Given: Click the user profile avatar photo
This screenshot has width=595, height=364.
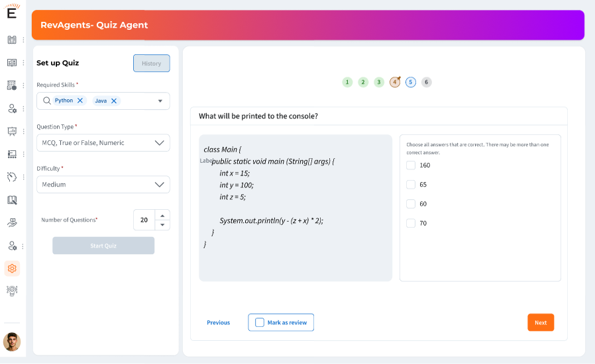Looking at the screenshot, I should click(12, 341).
